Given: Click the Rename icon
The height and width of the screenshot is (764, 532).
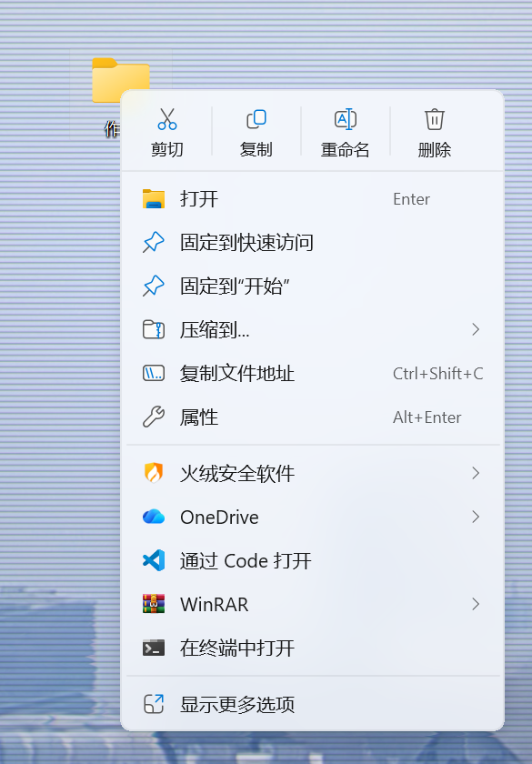Looking at the screenshot, I should pyautogui.click(x=346, y=119).
